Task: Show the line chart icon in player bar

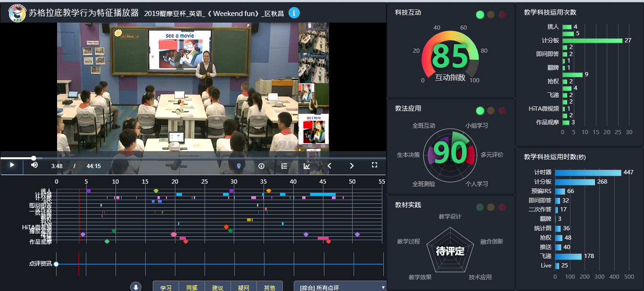Action: pyautogui.click(x=307, y=166)
